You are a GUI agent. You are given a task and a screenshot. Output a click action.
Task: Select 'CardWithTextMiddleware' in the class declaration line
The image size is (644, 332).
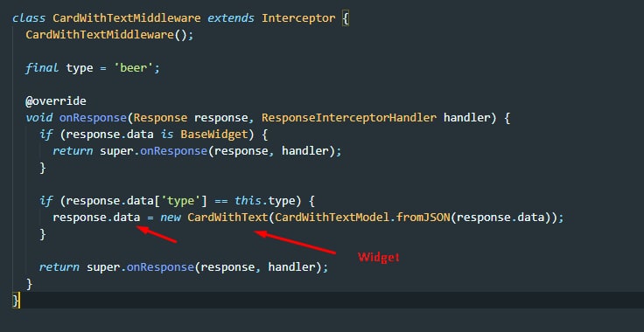click(x=127, y=18)
